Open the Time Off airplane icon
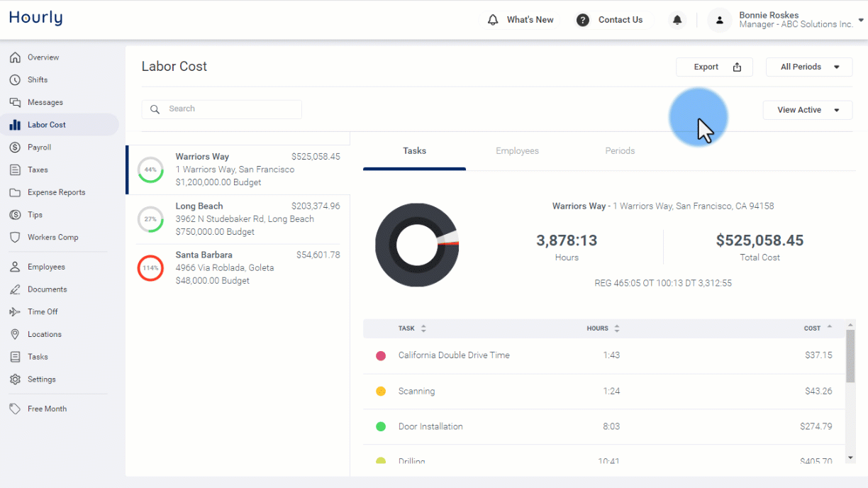Image resolution: width=868 pixels, height=488 pixels. [15, 312]
